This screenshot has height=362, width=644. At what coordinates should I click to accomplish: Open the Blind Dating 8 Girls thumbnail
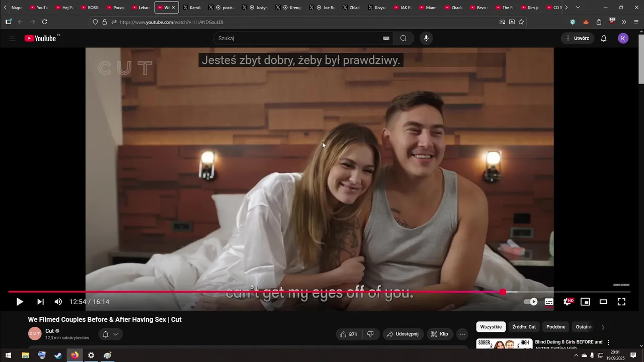pyautogui.click(x=504, y=343)
